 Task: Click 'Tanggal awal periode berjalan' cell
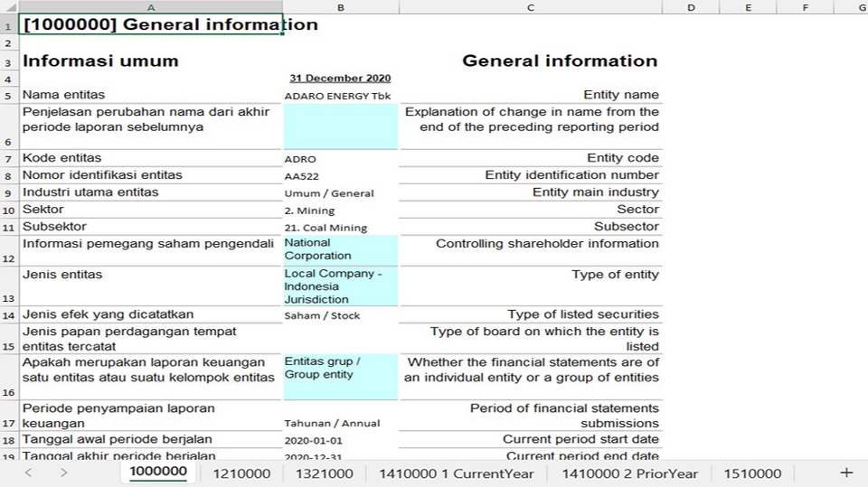coord(151,439)
